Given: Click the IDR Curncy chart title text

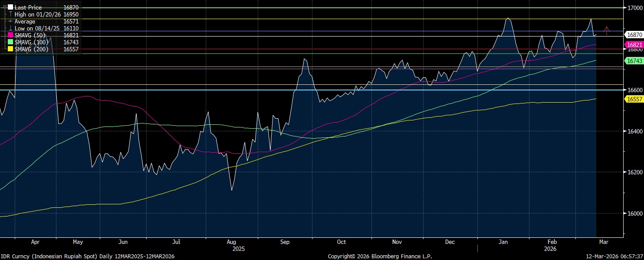Looking at the screenshot, I should (87, 257).
